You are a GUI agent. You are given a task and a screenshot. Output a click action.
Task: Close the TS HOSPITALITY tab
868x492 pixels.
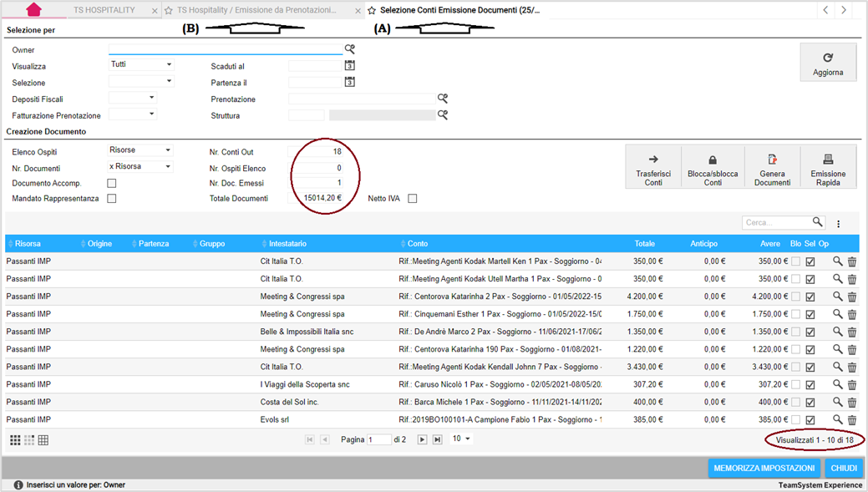[x=155, y=11]
